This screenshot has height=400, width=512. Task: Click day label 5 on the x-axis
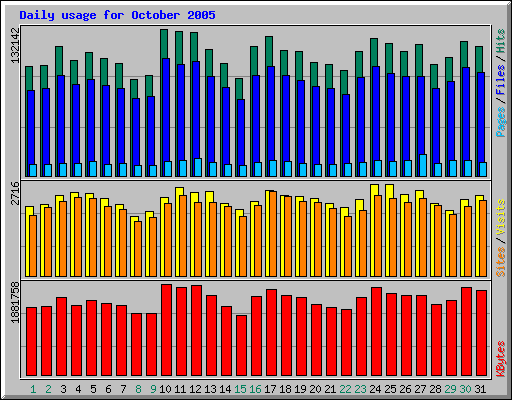point(93,389)
